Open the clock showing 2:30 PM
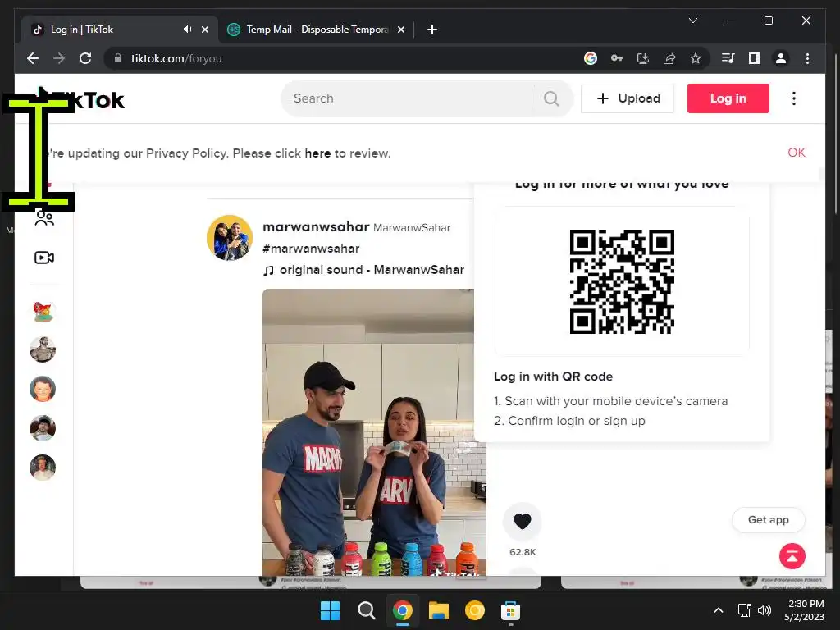Screen dimensions: 840x630 pos(805,610)
